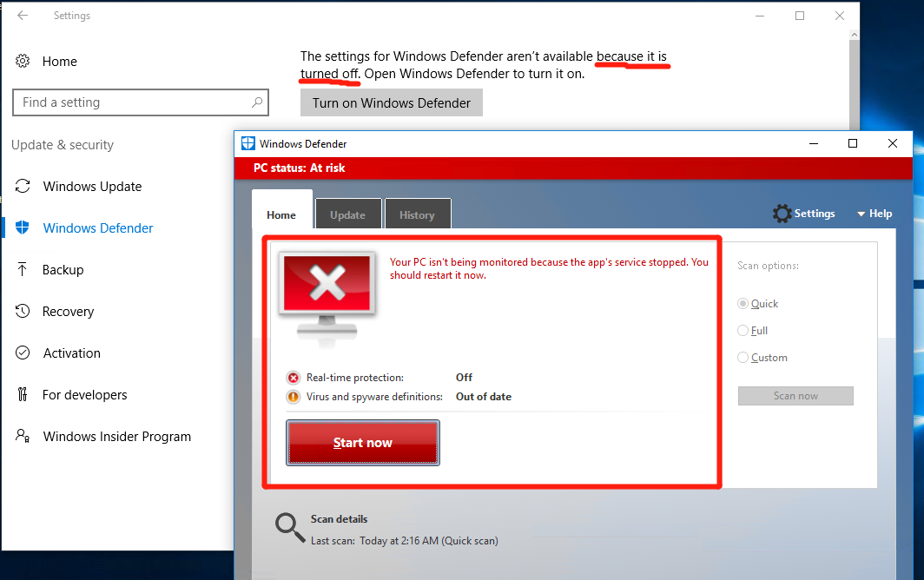Open Settings link in Windows Defender
This screenshot has width=924, height=580.
[815, 214]
